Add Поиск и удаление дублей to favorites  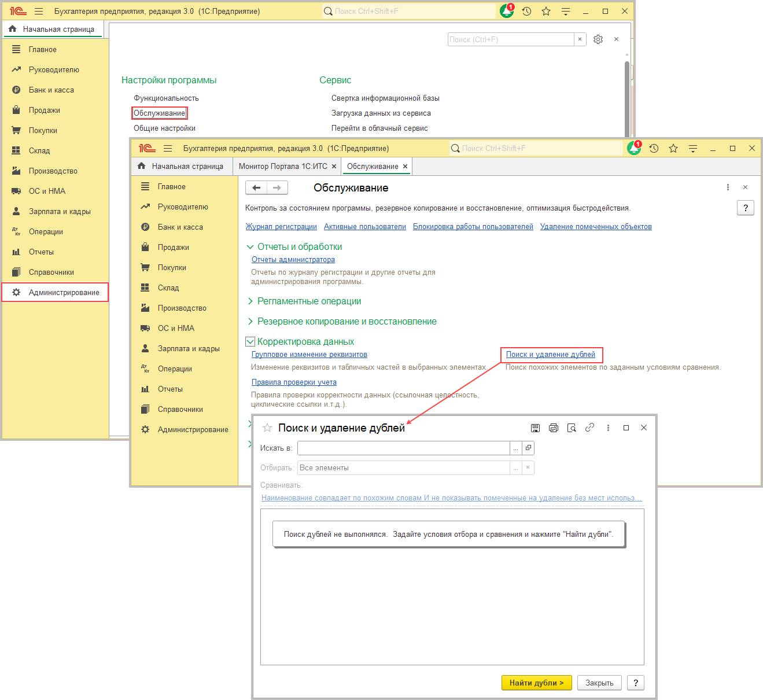click(x=267, y=428)
